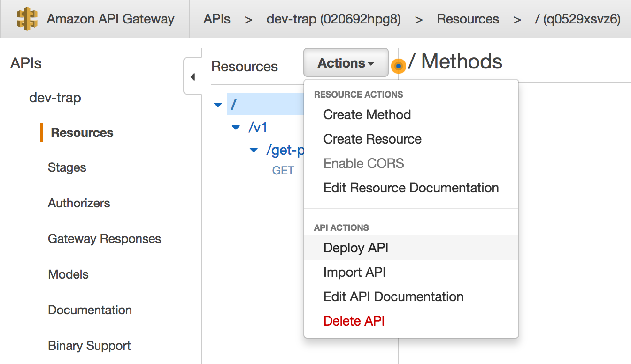Viewport: 631px width, 364px height.
Task: Open the Actions dropdown button
Action: coord(346,63)
